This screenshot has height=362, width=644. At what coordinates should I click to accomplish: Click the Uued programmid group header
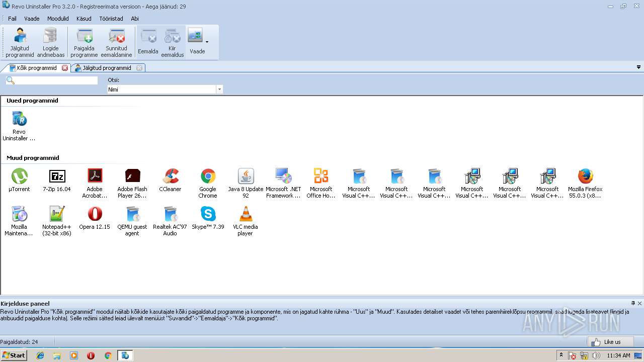[x=32, y=101]
